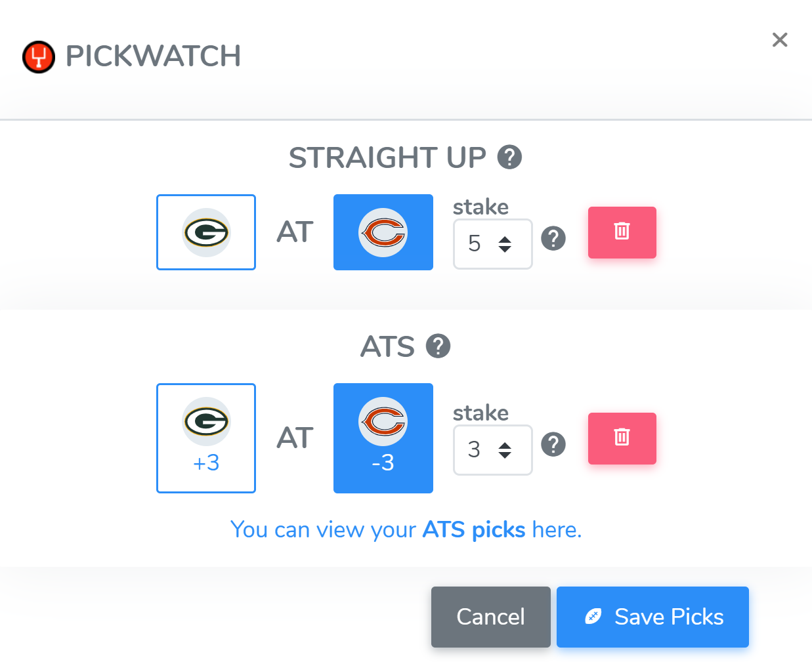The height and width of the screenshot is (662, 812).
Task: Follow the ATS picks link
Action: 473,529
